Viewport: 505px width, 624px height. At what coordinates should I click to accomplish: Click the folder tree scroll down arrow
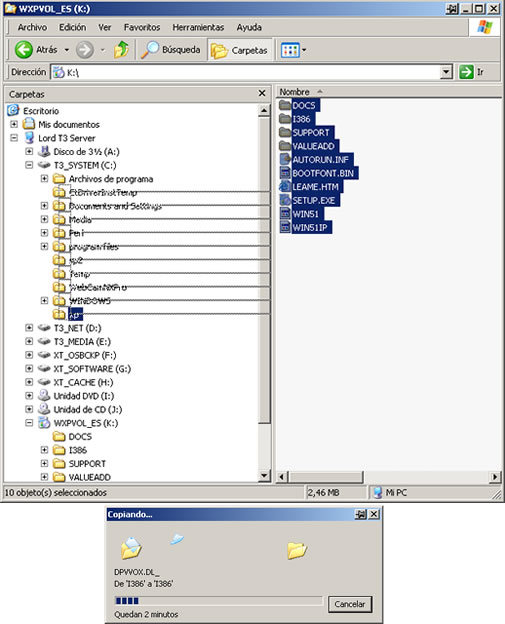coord(264,475)
